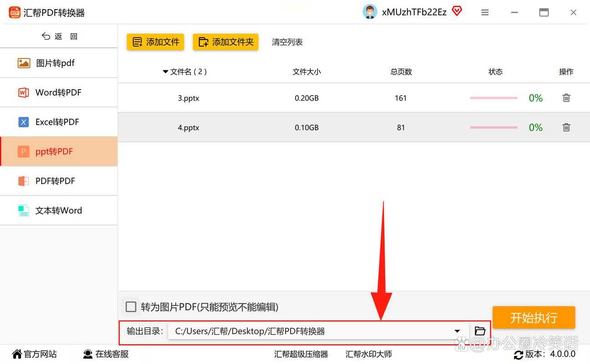Open 文本转Word converter

[x=59, y=210]
